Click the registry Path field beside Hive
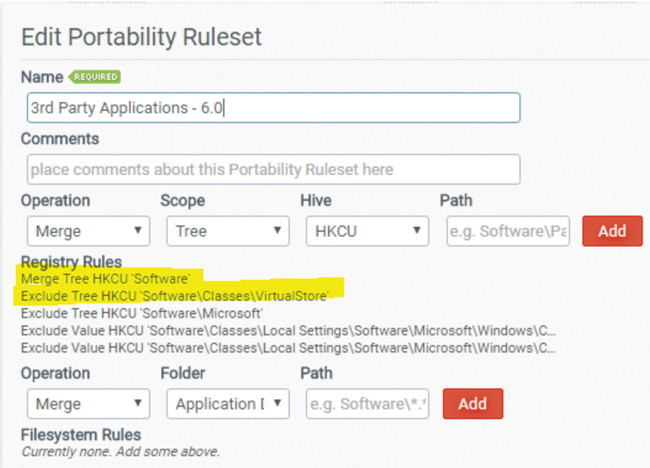This screenshot has width=650, height=468. (508, 231)
